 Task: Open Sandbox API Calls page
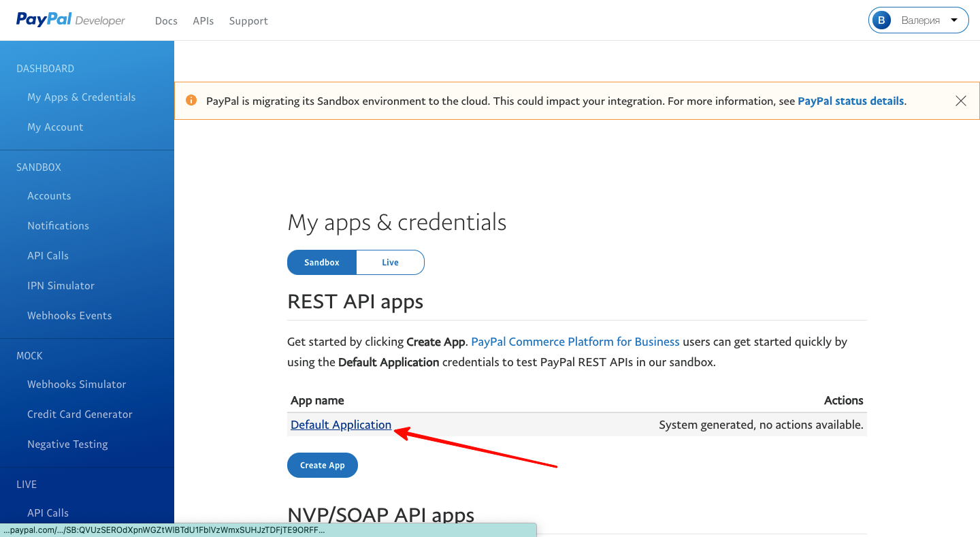coord(48,256)
